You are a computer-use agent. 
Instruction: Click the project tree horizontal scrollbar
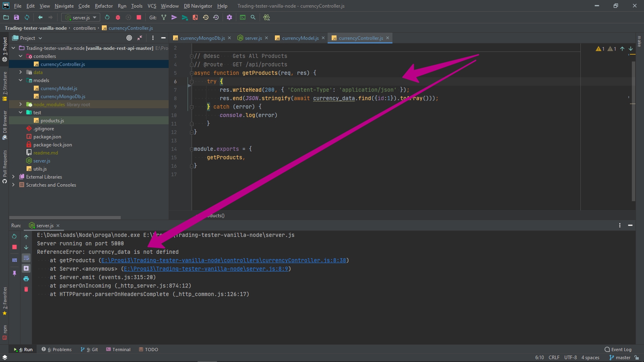click(x=65, y=218)
